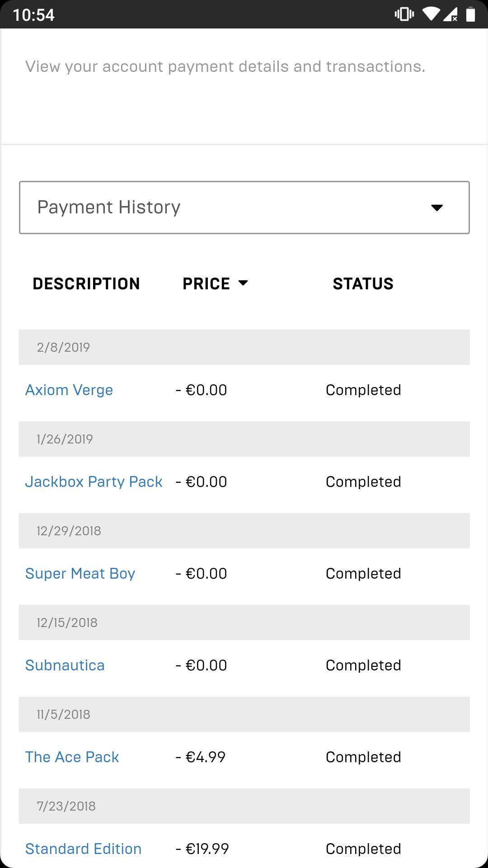Select the 11/5/2018 date row
Viewport: 488px width, 868px height.
click(x=244, y=714)
